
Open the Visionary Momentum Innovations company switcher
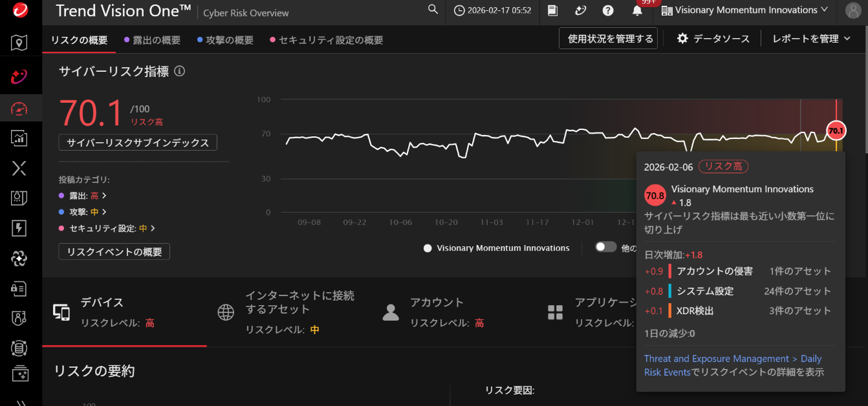point(744,11)
